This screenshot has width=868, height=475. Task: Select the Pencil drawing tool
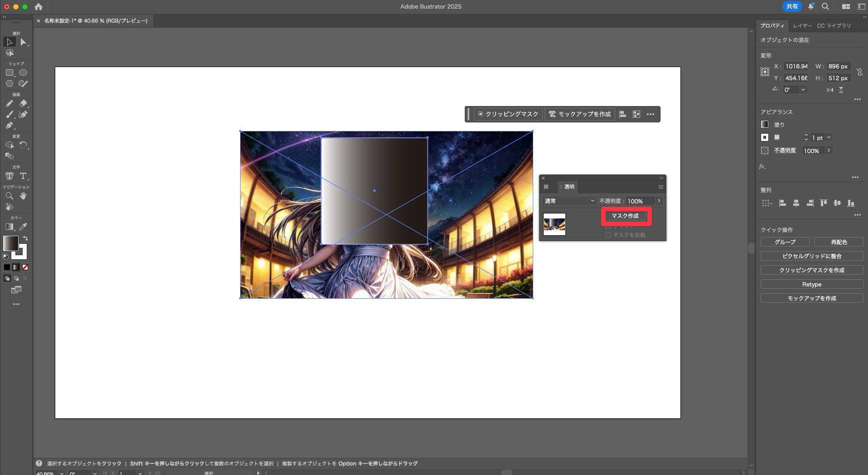point(10,103)
